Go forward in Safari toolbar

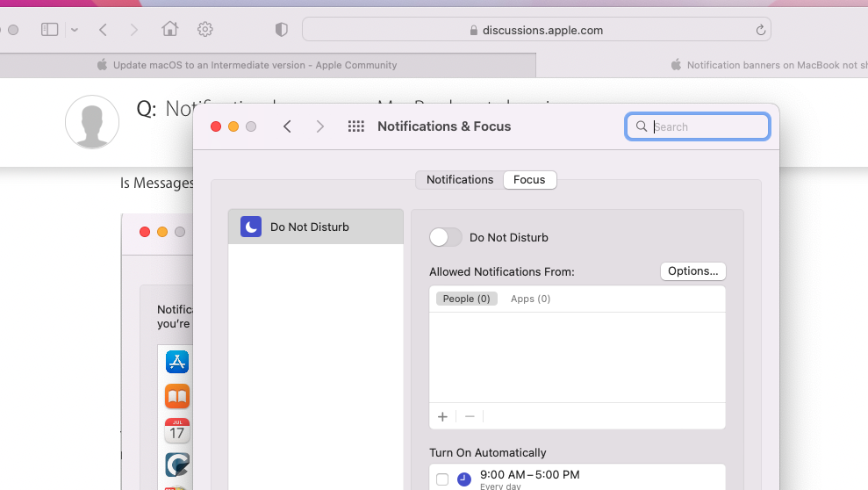coord(133,30)
